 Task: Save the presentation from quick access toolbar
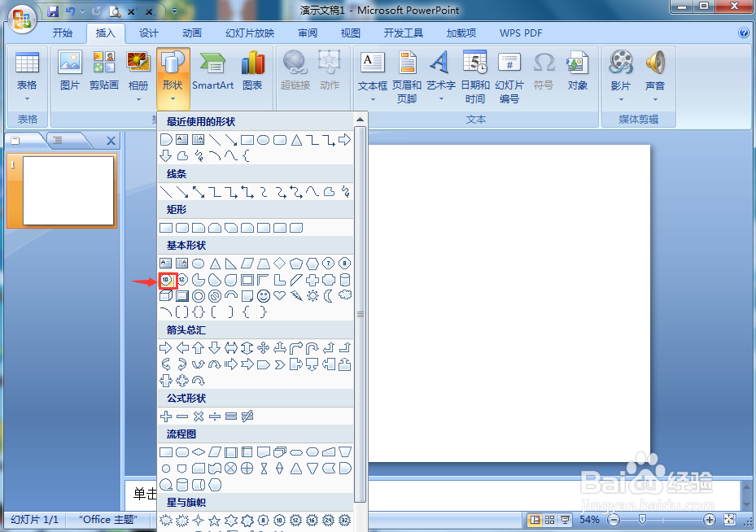coord(53,11)
